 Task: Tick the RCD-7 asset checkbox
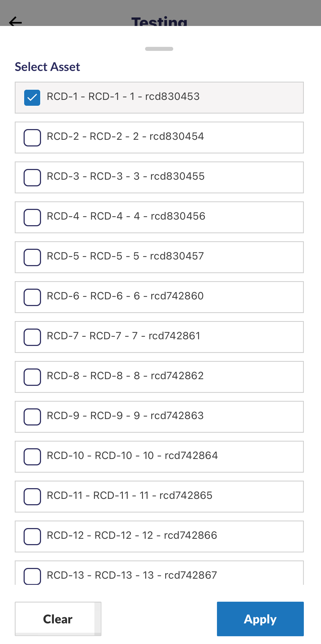click(32, 337)
